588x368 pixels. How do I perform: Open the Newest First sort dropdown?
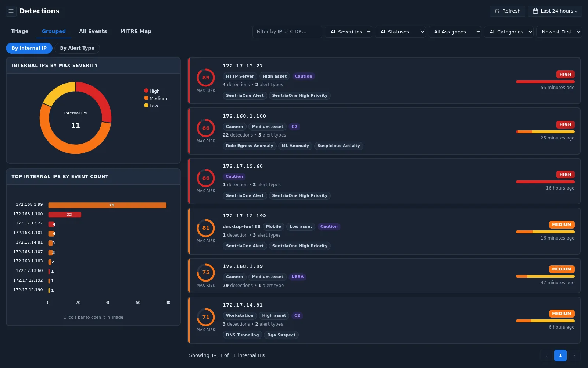click(559, 32)
